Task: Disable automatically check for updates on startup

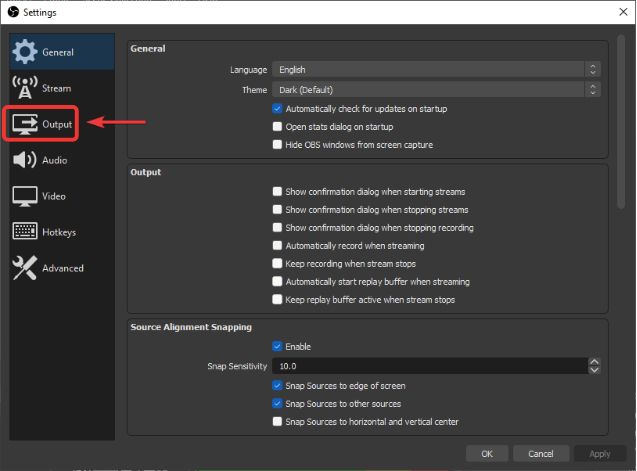Action: 277,109
